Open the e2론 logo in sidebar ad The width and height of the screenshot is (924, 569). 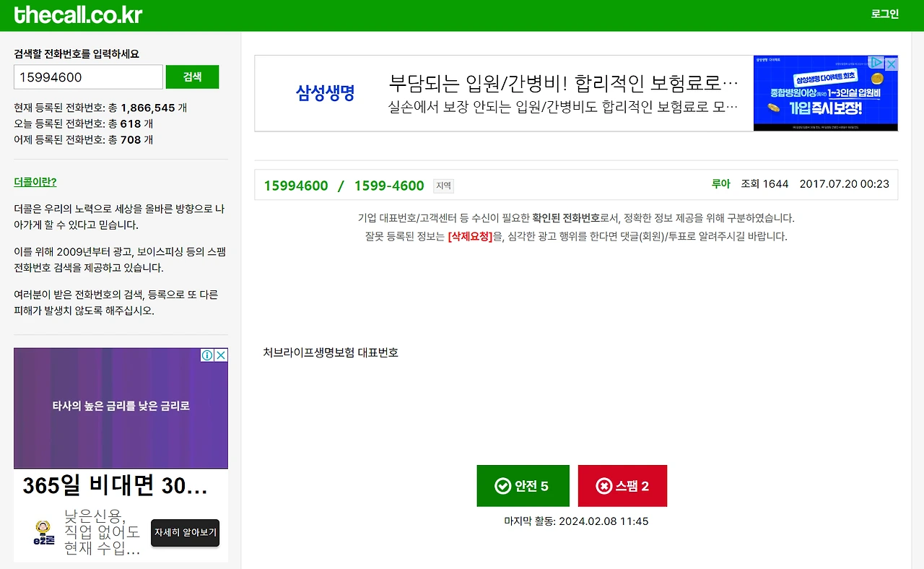click(x=44, y=533)
